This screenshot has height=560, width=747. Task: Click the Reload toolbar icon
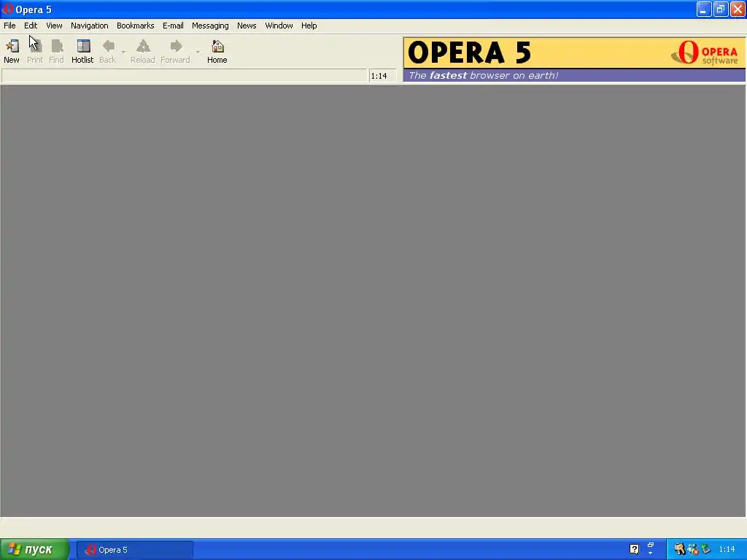[x=143, y=51]
